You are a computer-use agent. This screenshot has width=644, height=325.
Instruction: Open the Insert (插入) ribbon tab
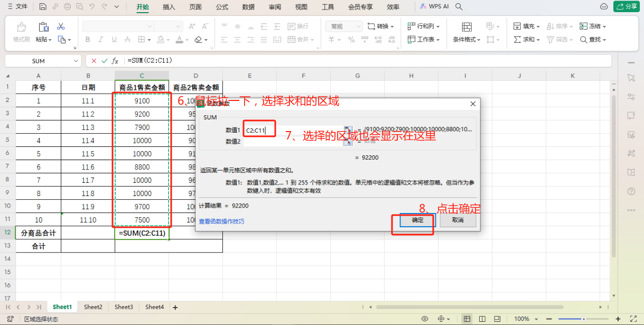pyautogui.click(x=169, y=7)
